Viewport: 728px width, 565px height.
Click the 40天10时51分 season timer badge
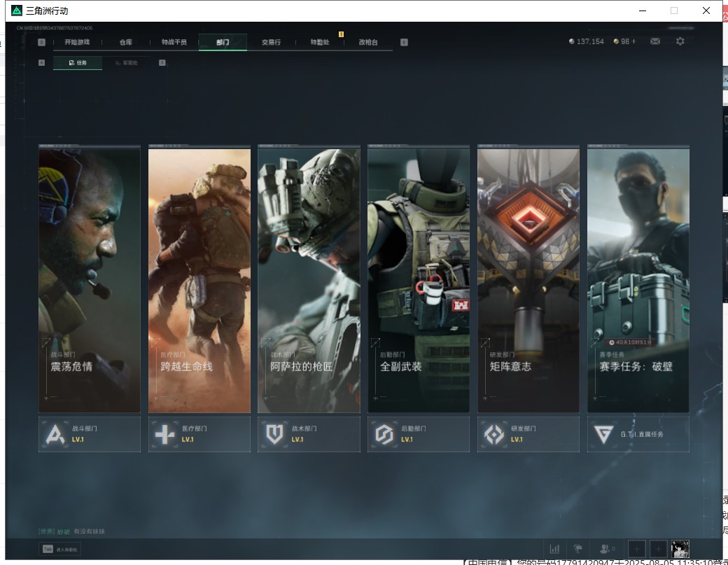pyautogui.click(x=631, y=342)
